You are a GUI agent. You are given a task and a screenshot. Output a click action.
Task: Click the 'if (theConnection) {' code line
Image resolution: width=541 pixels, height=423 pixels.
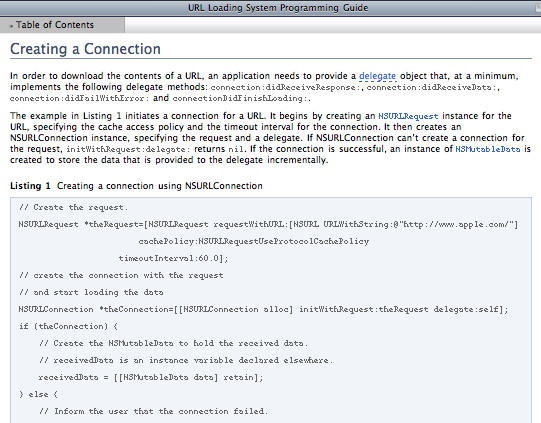pyautogui.click(x=68, y=326)
